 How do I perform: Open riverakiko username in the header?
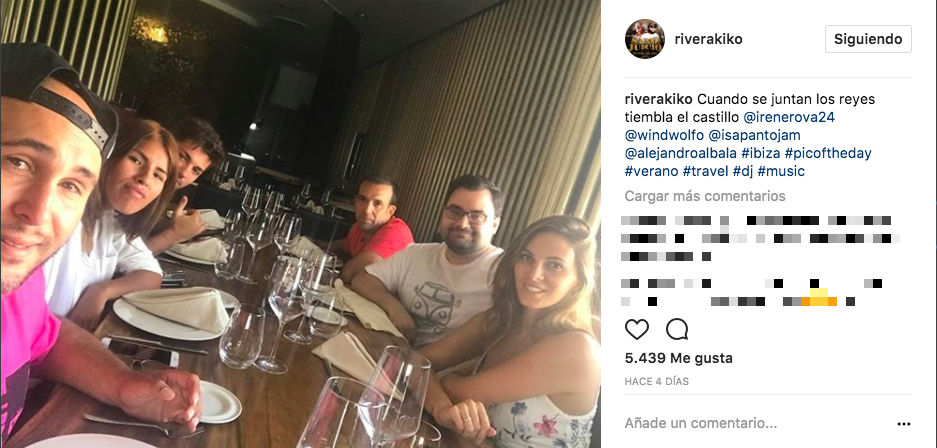click(x=708, y=39)
